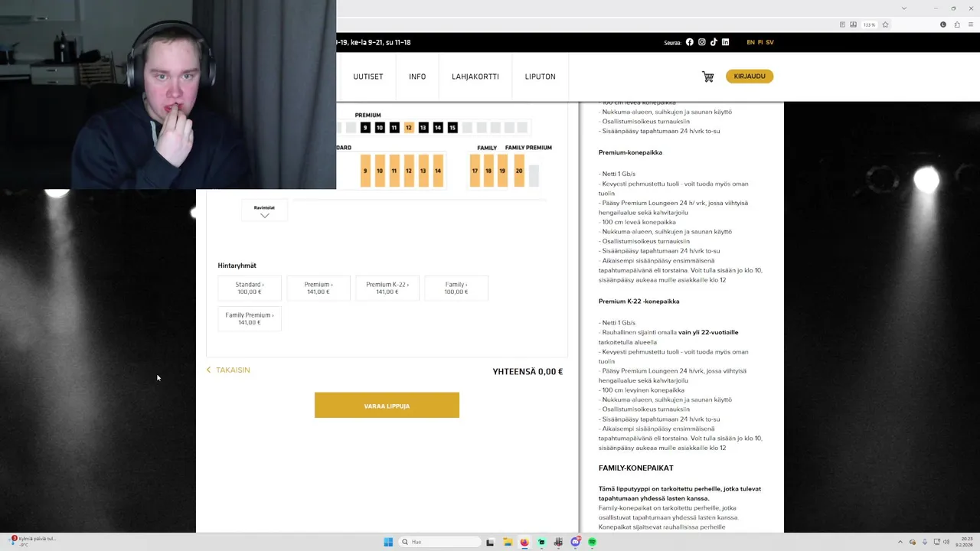The height and width of the screenshot is (551, 980).
Task: Click the install/save page icon in address bar
Action: (x=853, y=24)
